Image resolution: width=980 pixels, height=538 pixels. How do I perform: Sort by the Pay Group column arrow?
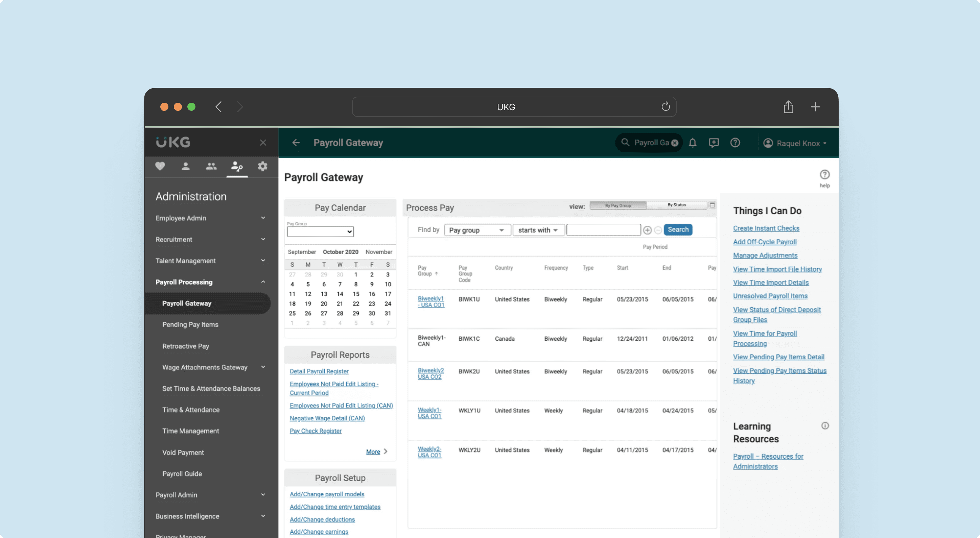436,274
